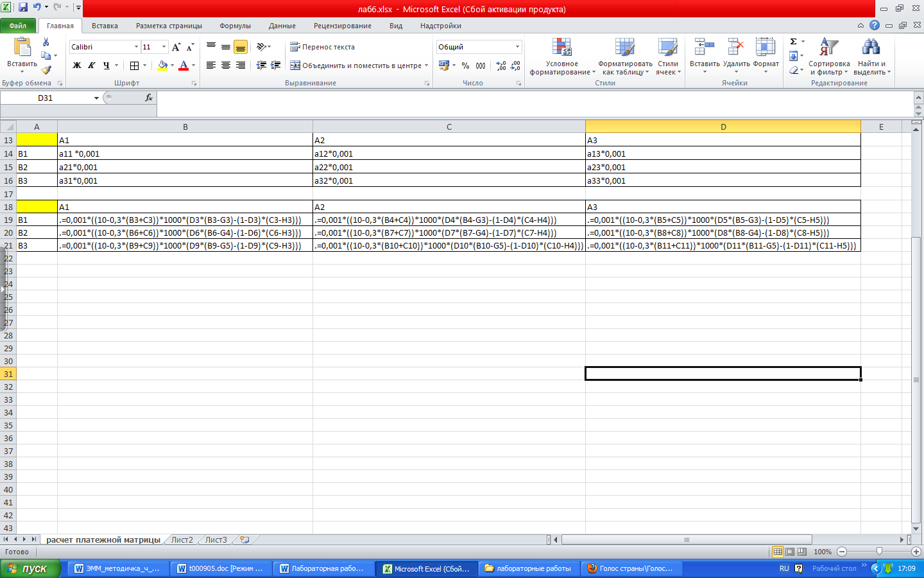The image size is (924, 578).
Task: Click the Paste (Вставить) clipboard icon
Action: point(22,48)
